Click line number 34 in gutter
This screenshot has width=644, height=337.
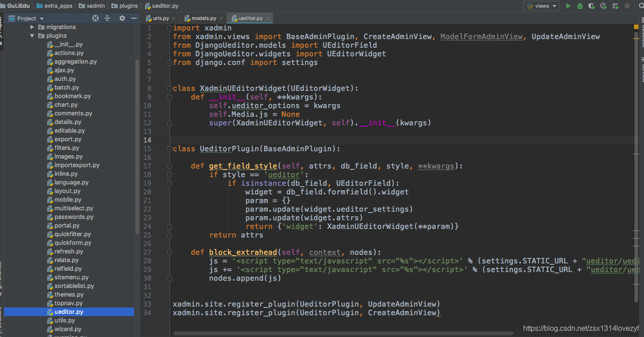tap(147, 312)
